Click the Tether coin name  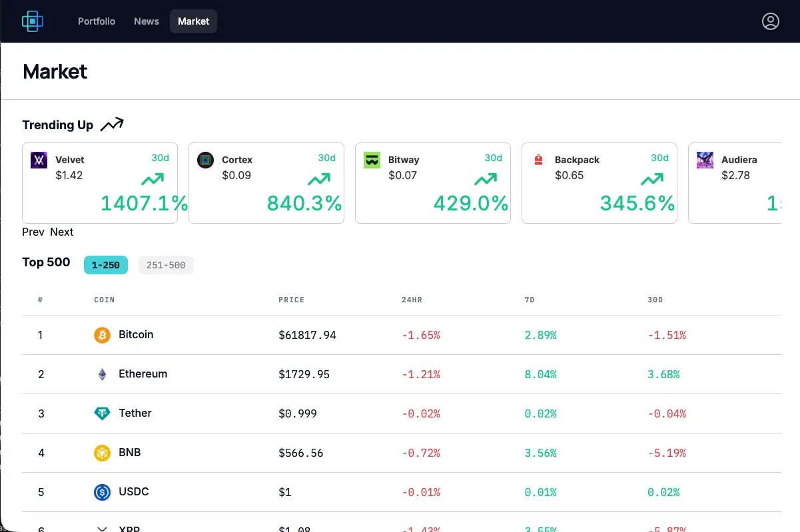135,413
